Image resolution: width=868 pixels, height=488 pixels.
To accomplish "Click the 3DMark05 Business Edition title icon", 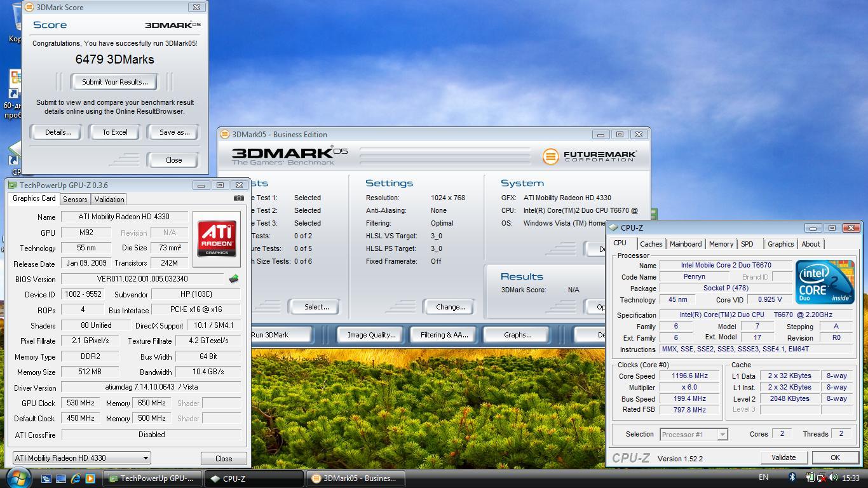I will (x=224, y=134).
